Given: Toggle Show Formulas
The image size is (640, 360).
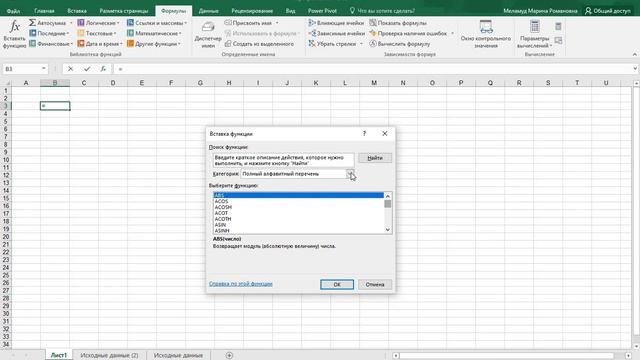Looking at the screenshot, I should (398, 23).
